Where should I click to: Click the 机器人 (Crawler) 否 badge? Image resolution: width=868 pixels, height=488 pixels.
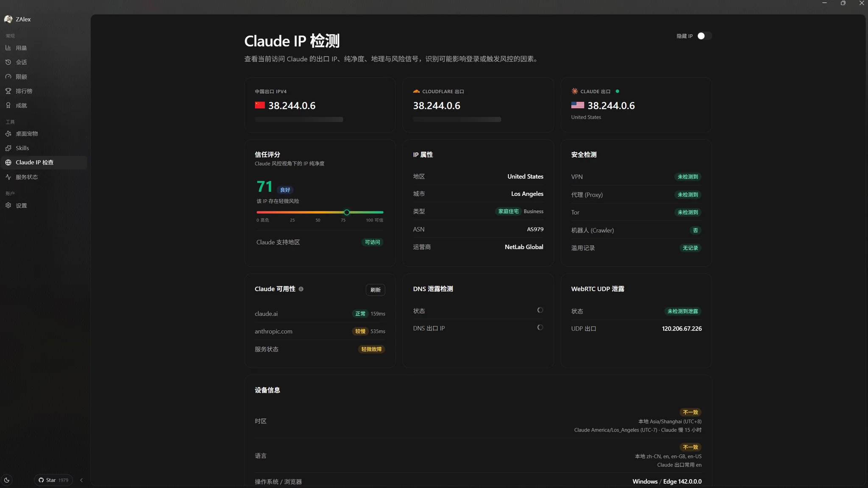[695, 230]
